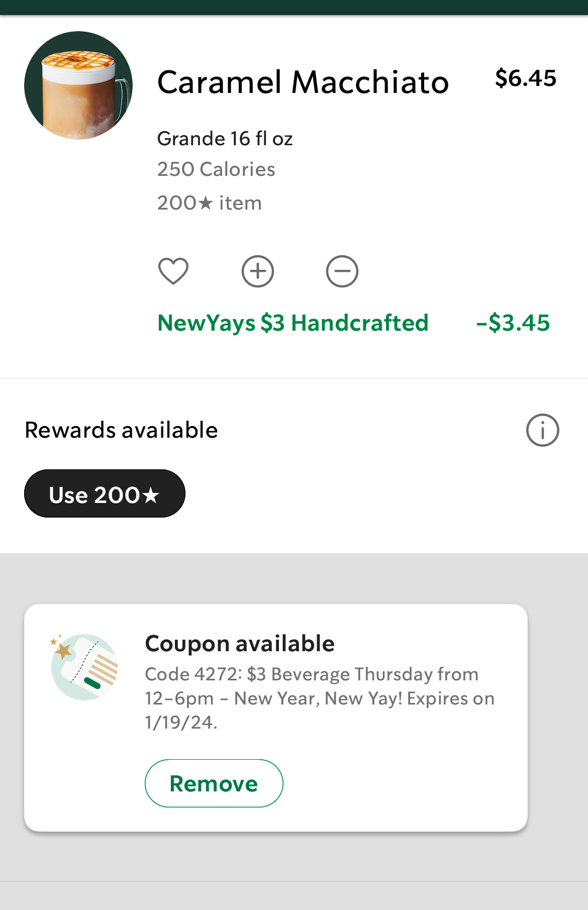Favorite the Caramel Macchiato with heart icon
This screenshot has height=910, width=588.
(173, 271)
